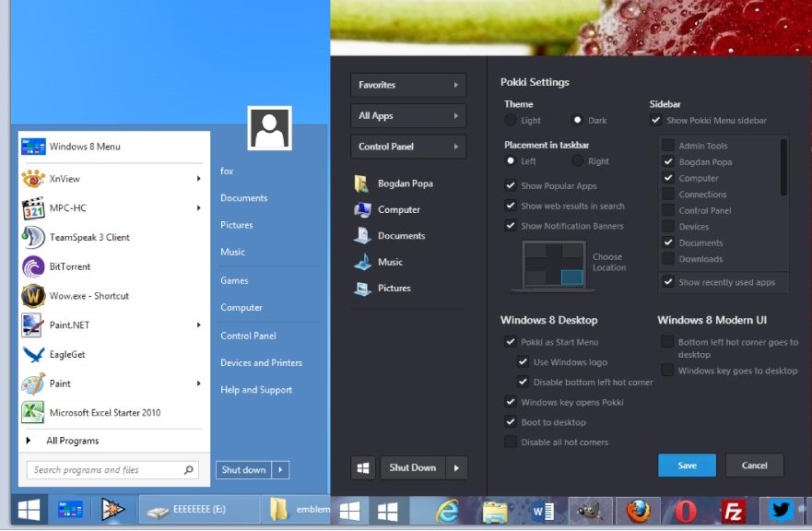The height and width of the screenshot is (531, 812).
Task: Click Shut Down in the Pokki menu
Action: tap(413, 467)
